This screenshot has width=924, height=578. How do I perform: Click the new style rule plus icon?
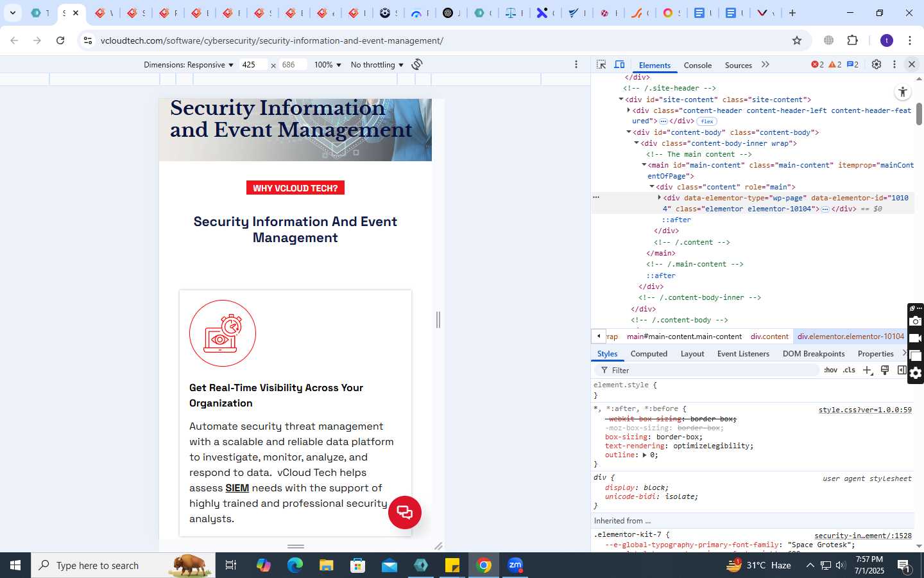tap(868, 370)
